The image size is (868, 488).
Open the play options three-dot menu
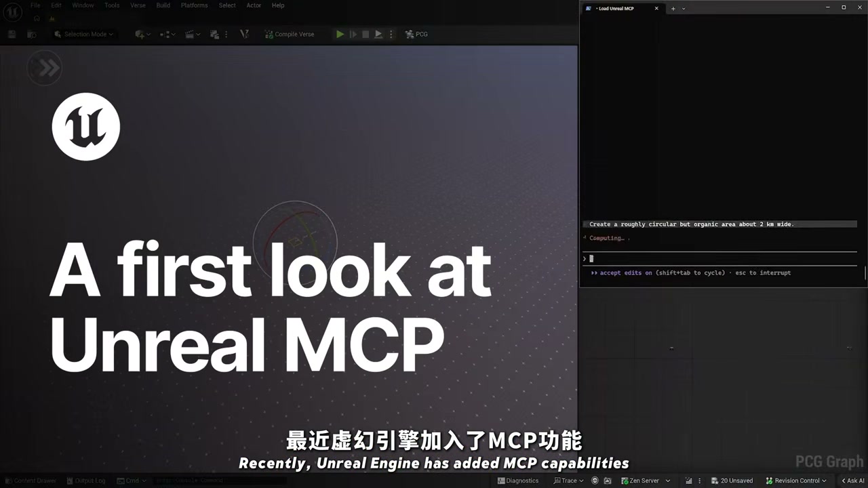tap(391, 34)
